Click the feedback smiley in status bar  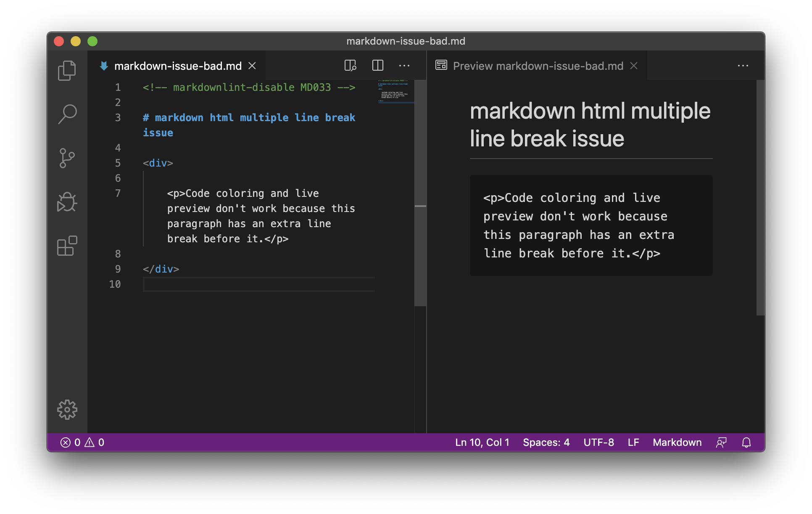pyautogui.click(x=721, y=442)
